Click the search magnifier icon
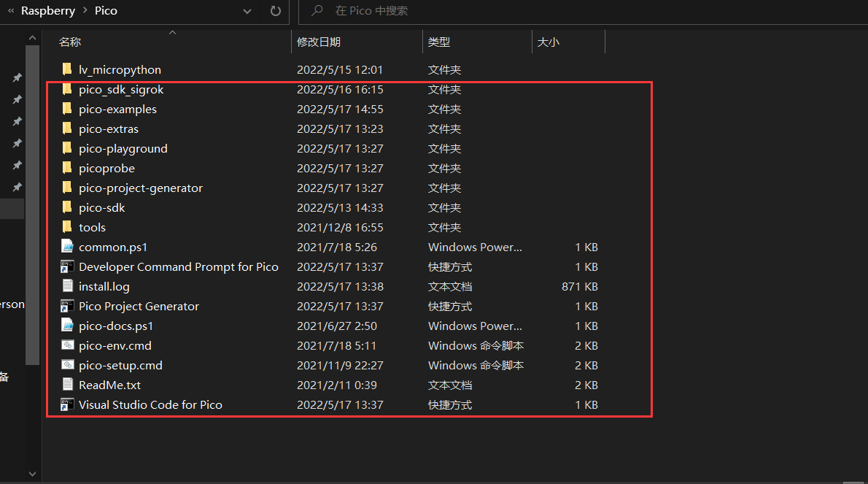This screenshot has height=484, width=868. tap(317, 10)
